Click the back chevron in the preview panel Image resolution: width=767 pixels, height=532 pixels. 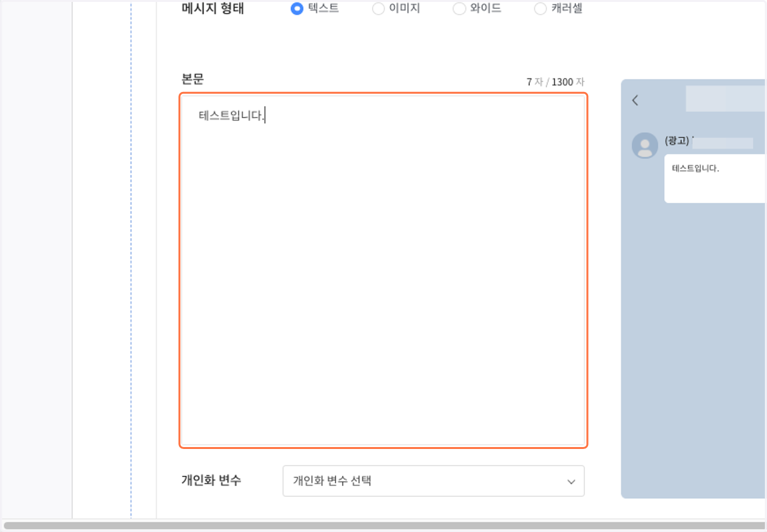pyautogui.click(x=635, y=100)
